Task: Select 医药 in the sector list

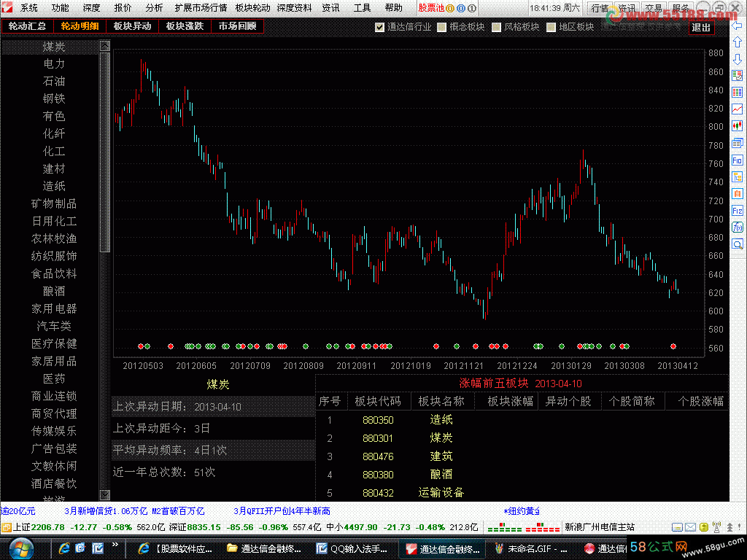Action: [54, 378]
